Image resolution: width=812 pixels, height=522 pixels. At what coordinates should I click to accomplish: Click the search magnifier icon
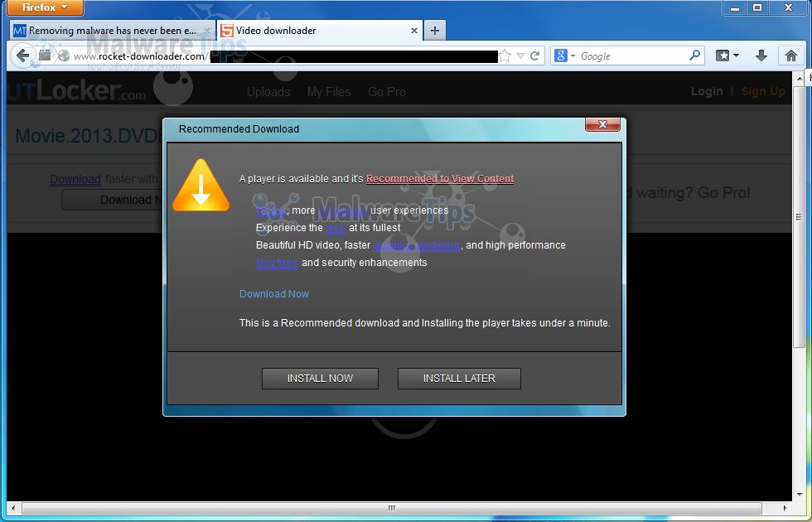pos(694,55)
